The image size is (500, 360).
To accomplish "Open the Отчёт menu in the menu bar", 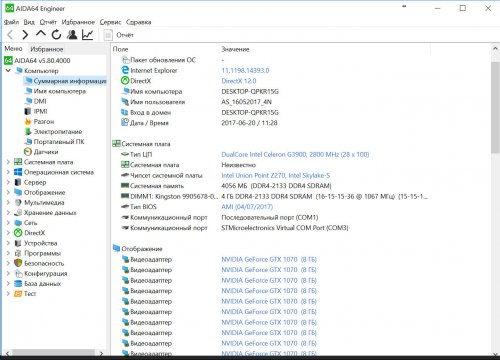I will click(48, 22).
